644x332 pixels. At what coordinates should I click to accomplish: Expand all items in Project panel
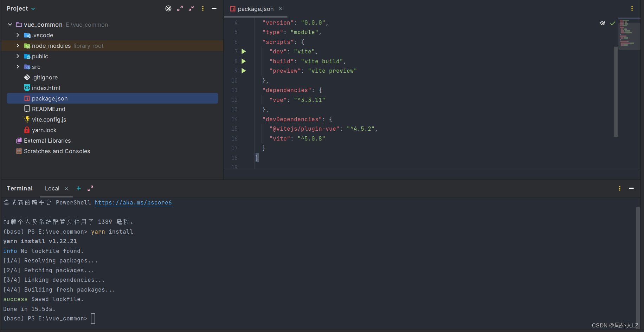(x=180, y=8)
